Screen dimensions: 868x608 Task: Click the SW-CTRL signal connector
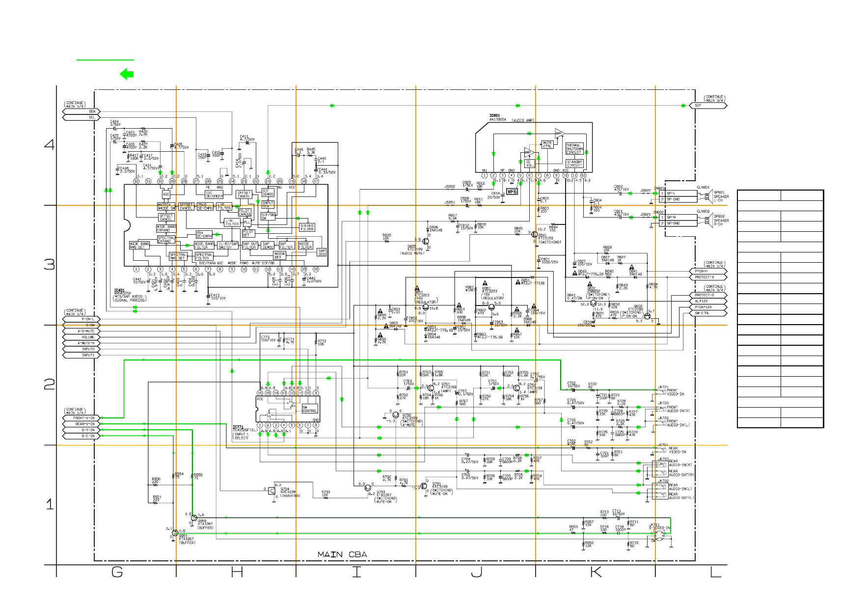[708, 313]
